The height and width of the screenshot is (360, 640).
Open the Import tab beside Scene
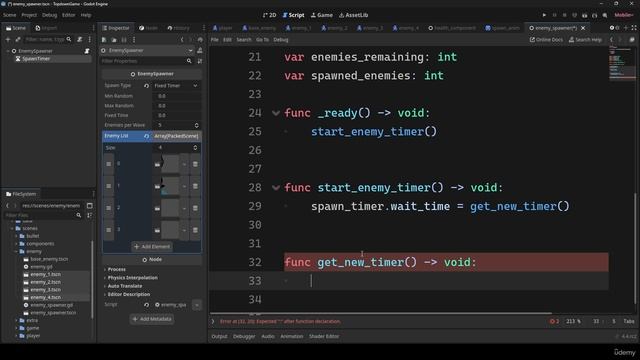pyautogui.click(x=46, y=28)
